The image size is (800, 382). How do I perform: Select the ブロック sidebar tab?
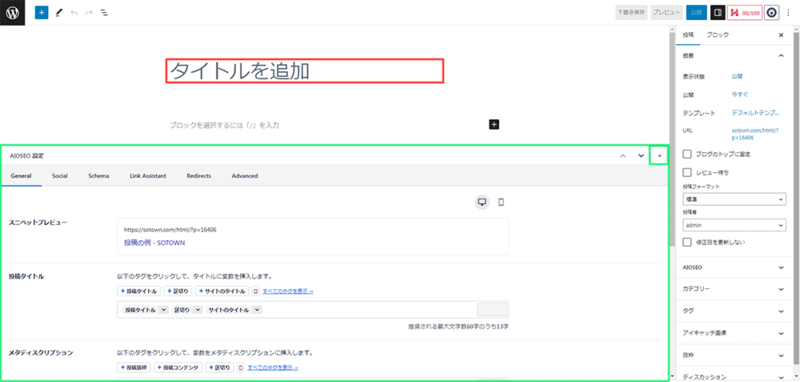[717, 35]
